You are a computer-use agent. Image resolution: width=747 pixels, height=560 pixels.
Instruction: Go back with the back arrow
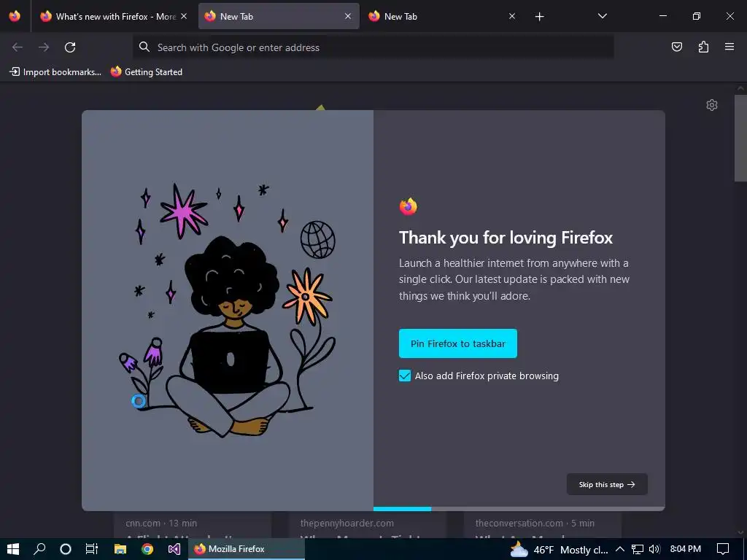click(18, 47)
